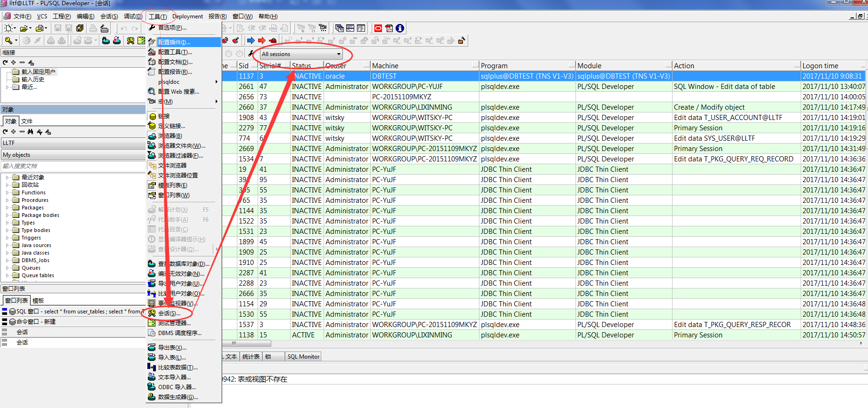868x408 pixels.
Task: Click the orange box with wrench icon
Action: tap(461, 40)
